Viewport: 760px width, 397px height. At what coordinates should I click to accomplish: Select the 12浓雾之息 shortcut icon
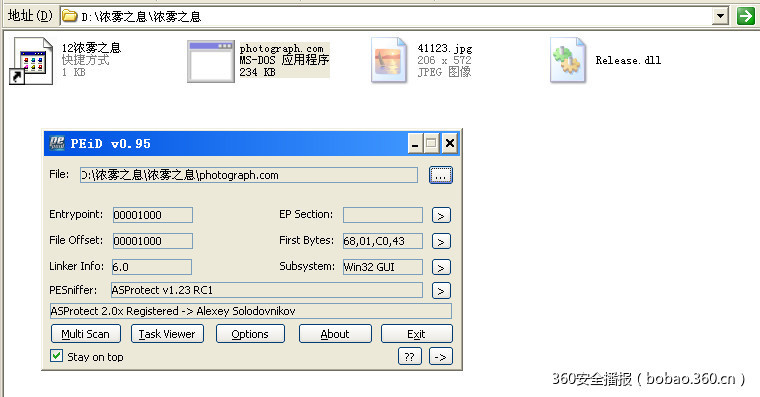tap(31, 61)
